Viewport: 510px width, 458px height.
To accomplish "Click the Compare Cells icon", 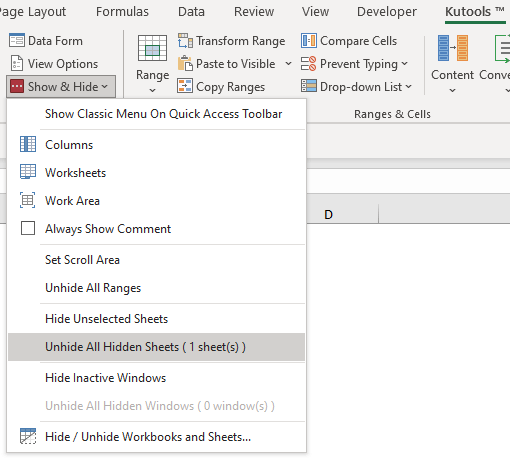I will [309, 41].
